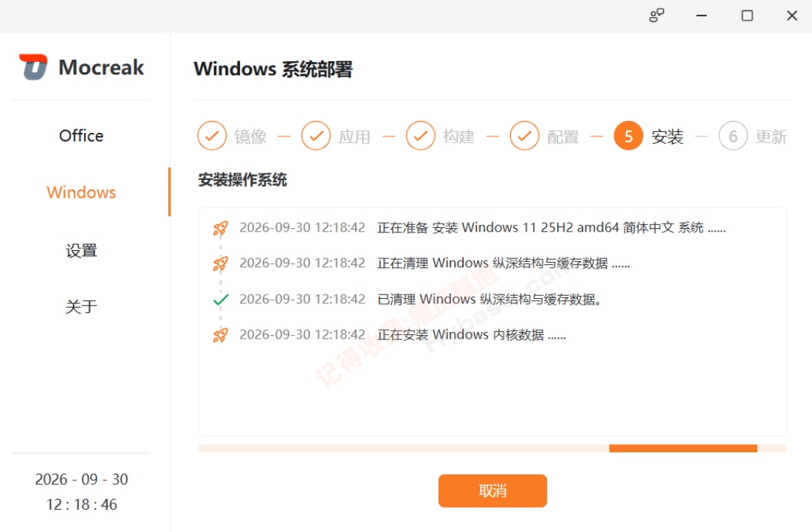Click the sidebar clock 12 : 18 : 46
812x532 pixels.
[x=81, y=505]
